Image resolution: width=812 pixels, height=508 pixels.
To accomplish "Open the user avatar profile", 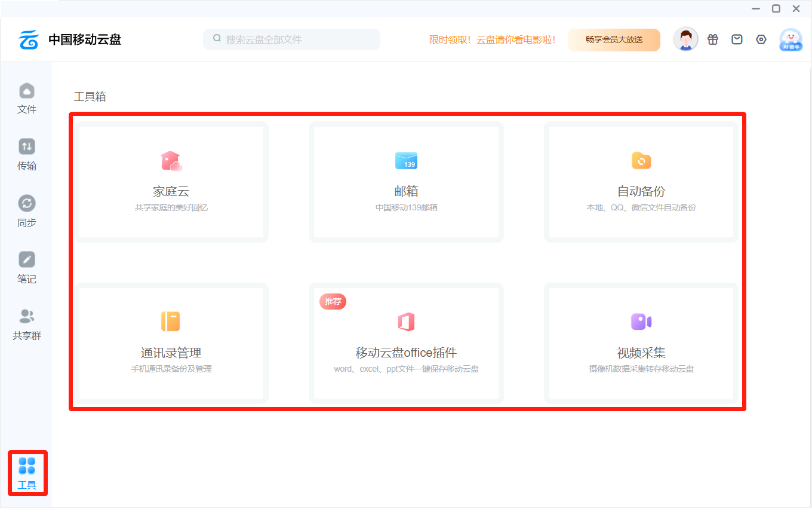I will 685,39.
